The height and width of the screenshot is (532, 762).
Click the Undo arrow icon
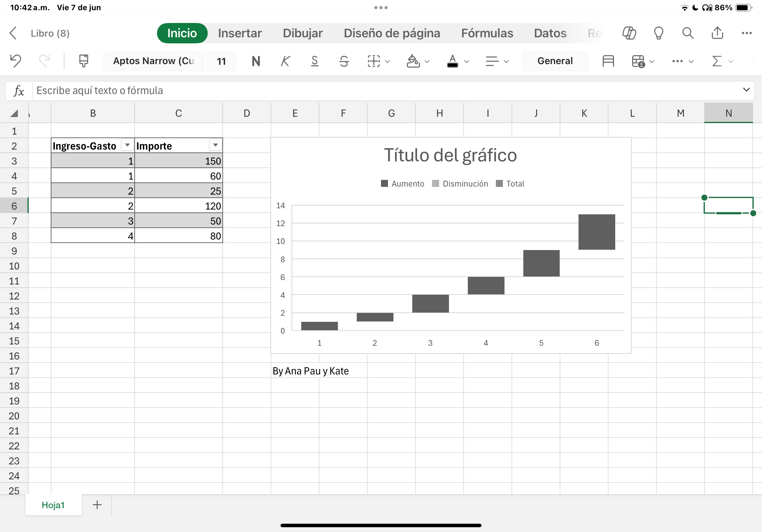[x=16, y=61]
